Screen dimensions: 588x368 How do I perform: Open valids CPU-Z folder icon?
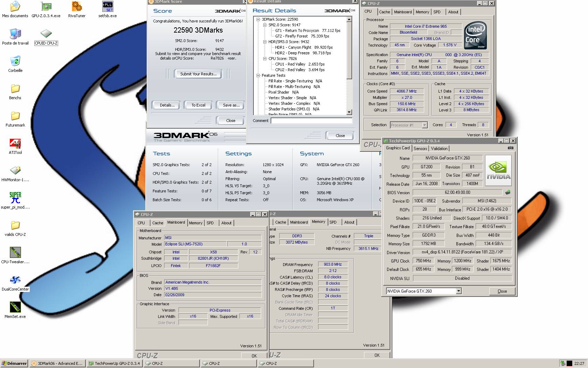click(15, 228)
